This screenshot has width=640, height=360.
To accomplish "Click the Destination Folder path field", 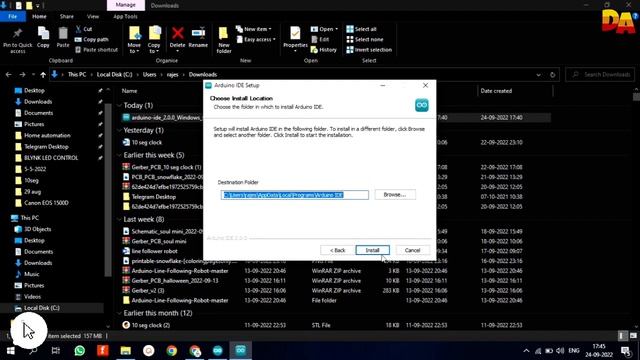I will pos(295,195).
